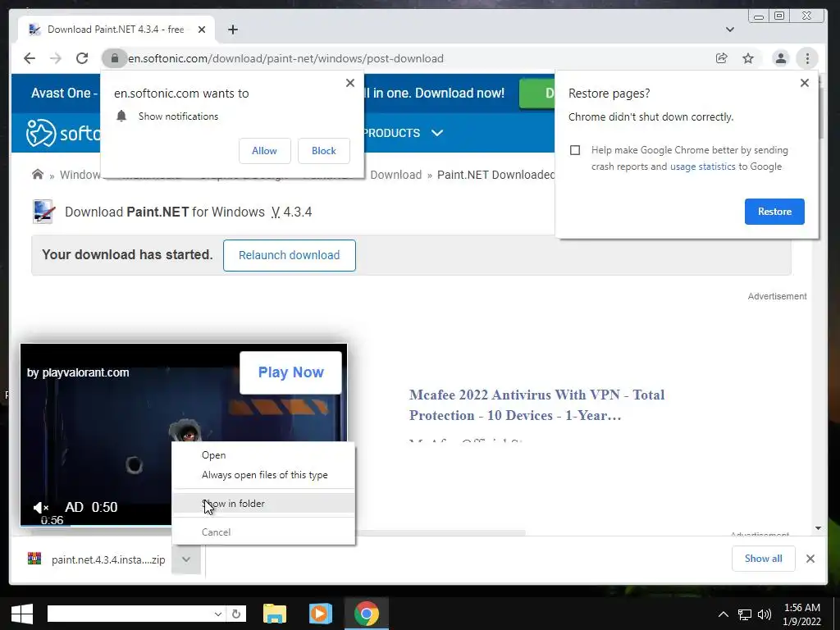Open the Chrome profile icon
Screen dimensions: 840x630
coord(781,58)
